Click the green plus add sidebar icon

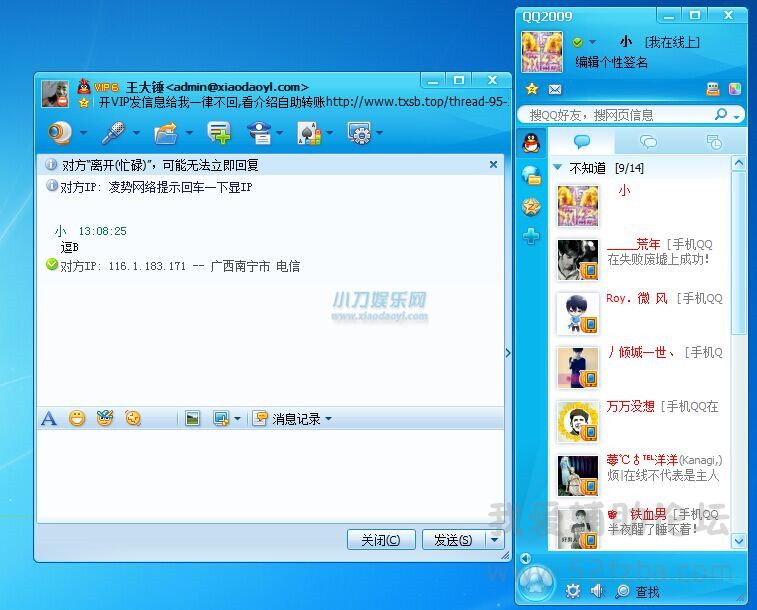(x=531, y=236)
